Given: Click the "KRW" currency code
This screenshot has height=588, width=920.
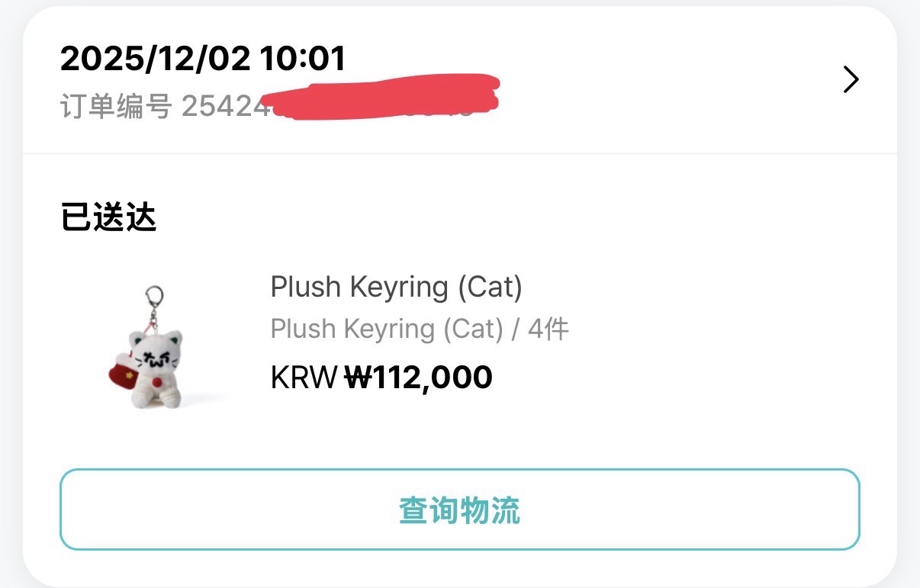Looking at the screenshot, I should click(x=304, y=377).
